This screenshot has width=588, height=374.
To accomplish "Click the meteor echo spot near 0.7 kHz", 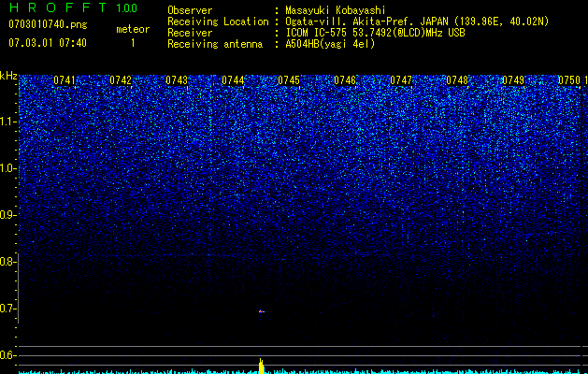I will (x=262, y=311).
